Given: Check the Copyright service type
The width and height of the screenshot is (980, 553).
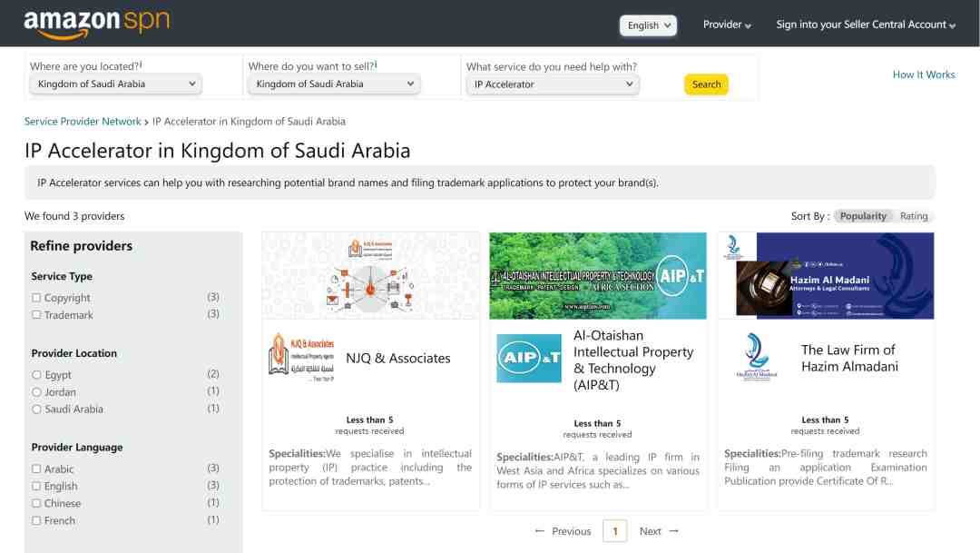Looking at the screenshot, I should [36, 298].
